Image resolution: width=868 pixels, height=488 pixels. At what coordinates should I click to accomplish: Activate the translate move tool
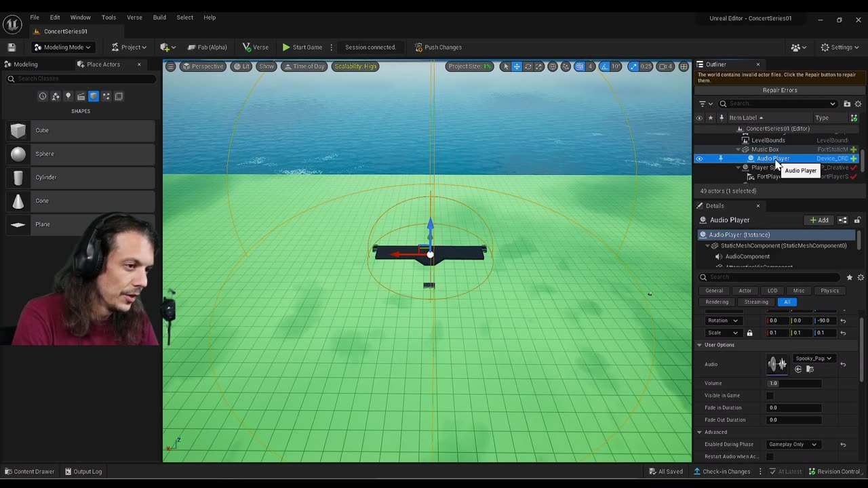[x=517, y=66]
